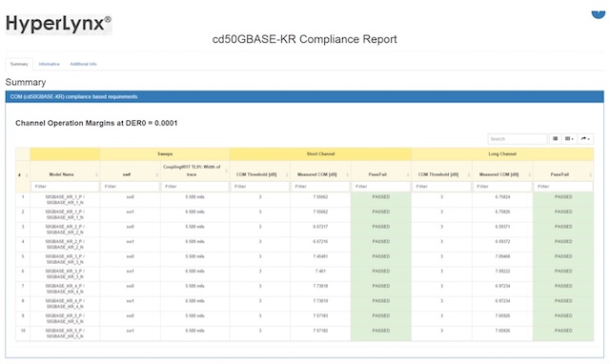
Task: Select Long Channel value 6.75826
Action: [502, 212]
